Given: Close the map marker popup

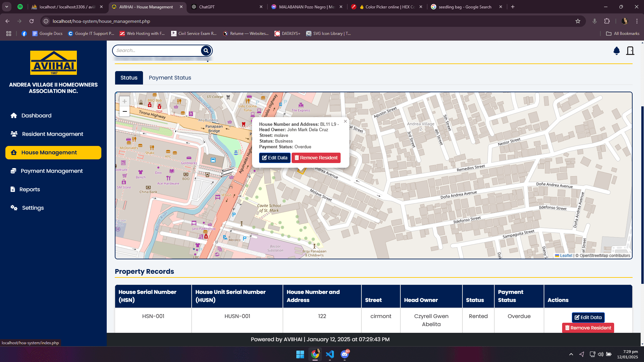Looking at the screenshot, I should tap(345, 121).
